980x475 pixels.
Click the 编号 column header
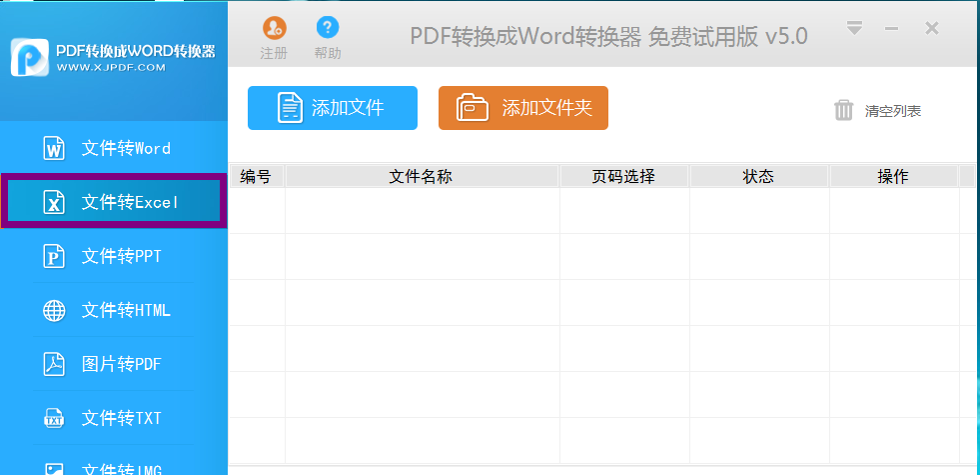point(257,176)
